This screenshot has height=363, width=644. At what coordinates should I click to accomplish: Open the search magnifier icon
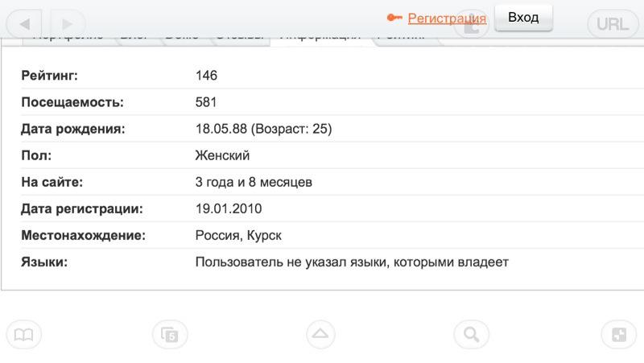coord(471,335)
